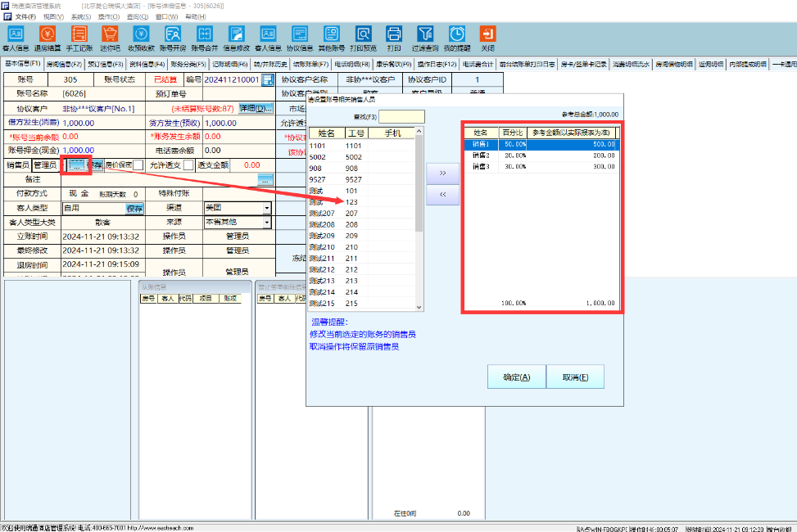This screenshot has width=797, height=532.
Task: Expand the 渠道 美团 dropdown
Action: pyautogui.click(x=267, y=208)
